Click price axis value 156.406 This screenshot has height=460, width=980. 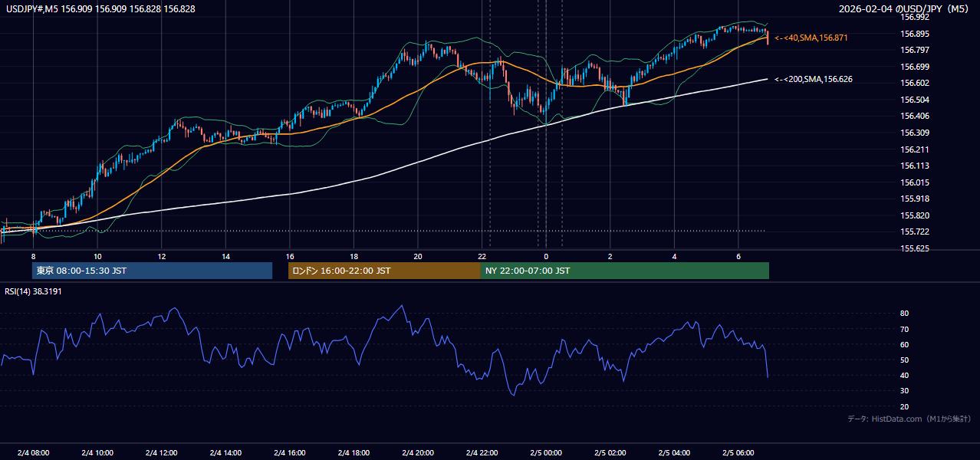pos(915,116)
